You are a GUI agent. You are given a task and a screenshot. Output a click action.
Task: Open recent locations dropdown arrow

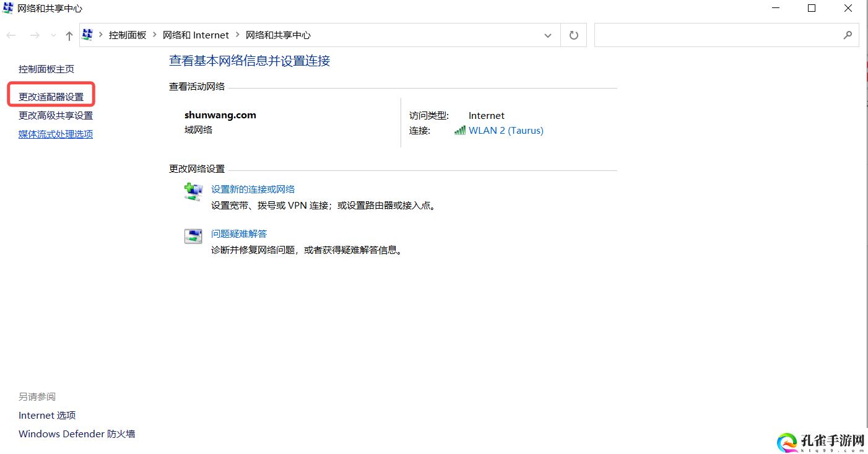(x=53, y=36)
